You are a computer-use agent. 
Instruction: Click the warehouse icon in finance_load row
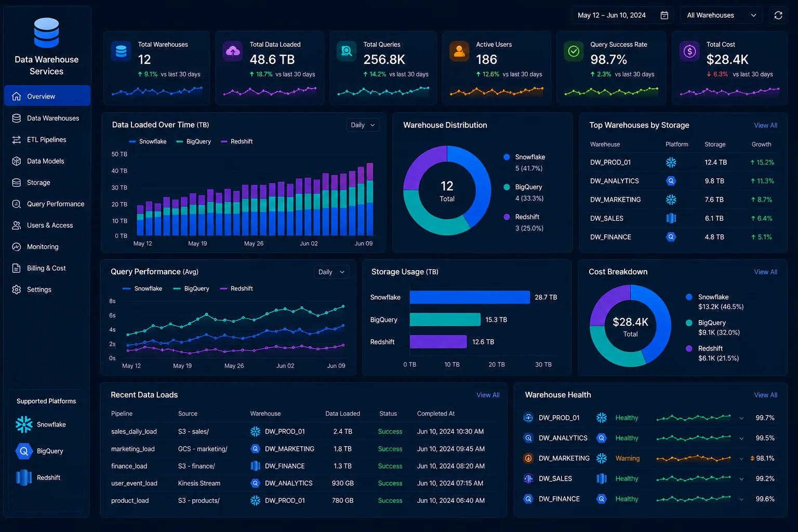(255, 466)
